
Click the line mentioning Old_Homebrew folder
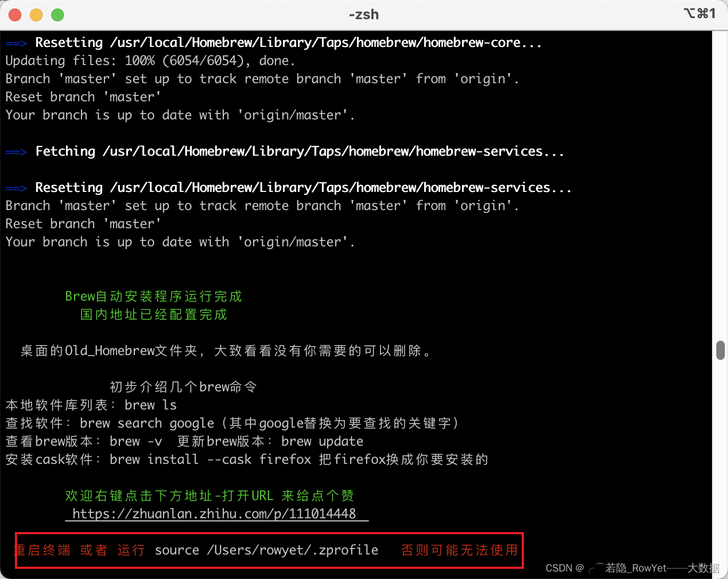point(226,351)
